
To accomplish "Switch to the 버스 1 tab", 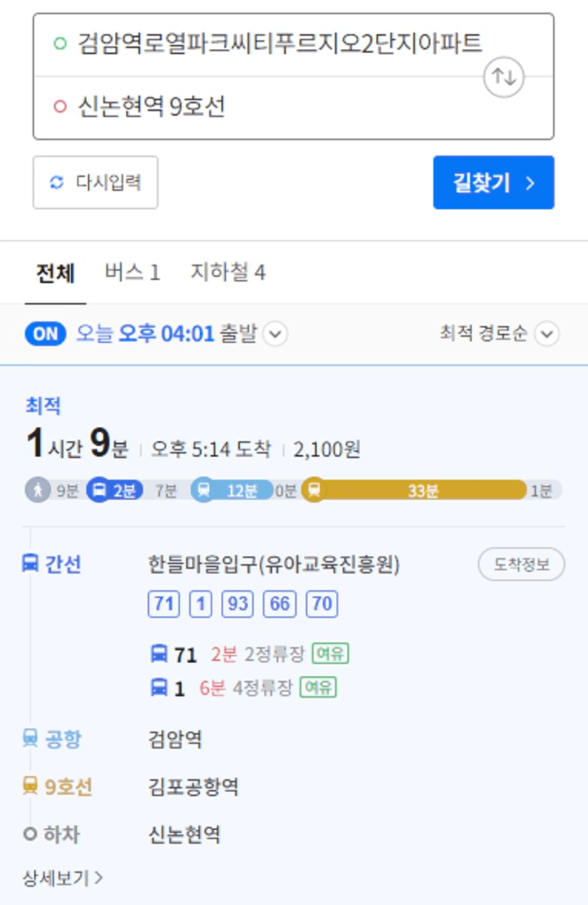I will tap(132, 272).
